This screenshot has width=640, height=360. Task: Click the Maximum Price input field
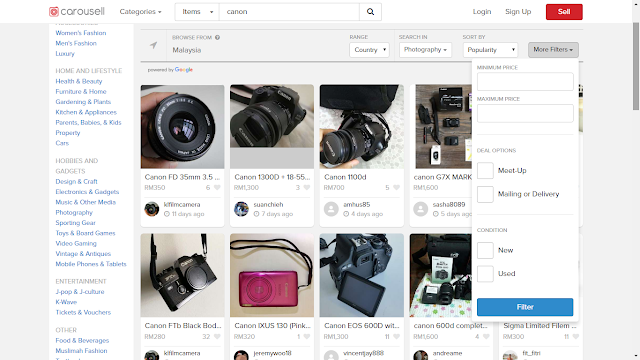(x=525, y=113)
